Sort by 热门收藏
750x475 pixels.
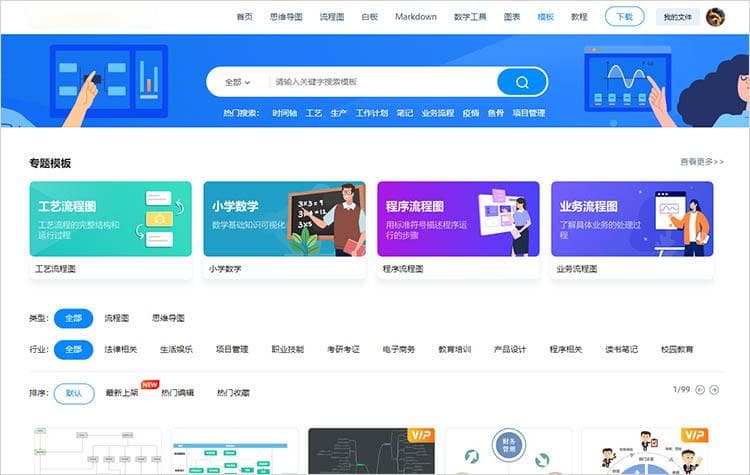[233, 393]
